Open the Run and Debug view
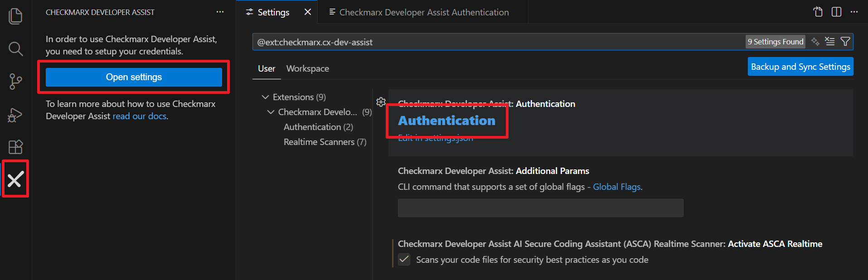Viewport: 868px width, 280px height. [15, 115]
